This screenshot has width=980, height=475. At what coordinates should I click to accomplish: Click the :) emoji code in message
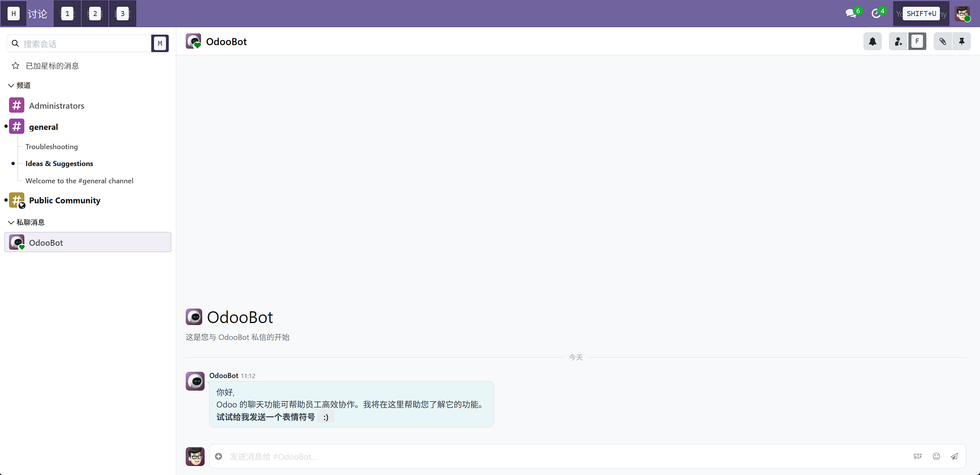click(x=326, y=417)
